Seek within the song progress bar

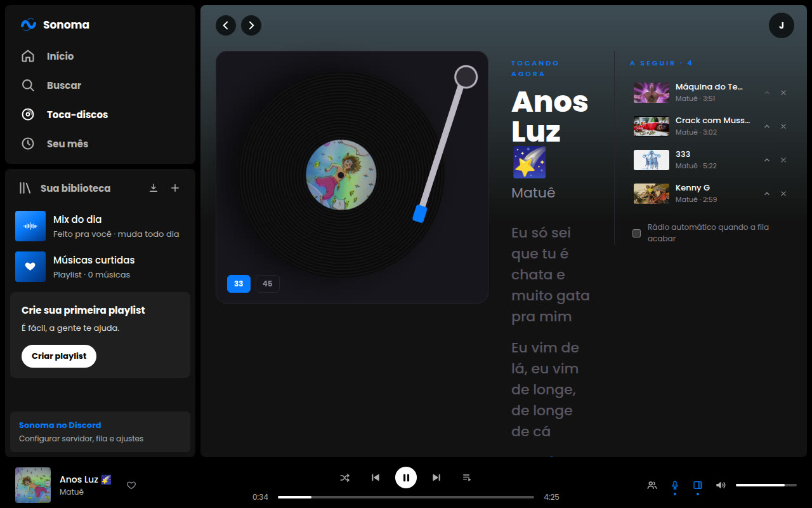click(x=406, y=497)
